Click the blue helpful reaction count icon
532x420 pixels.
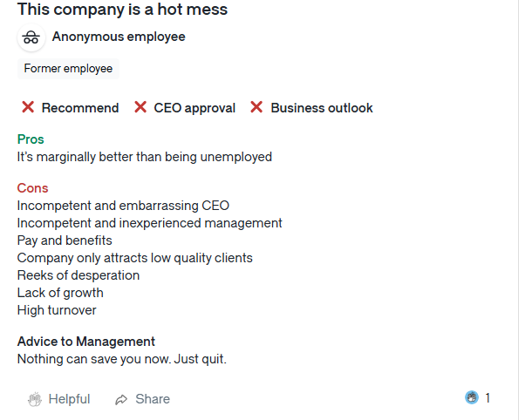tap(472, 397)
